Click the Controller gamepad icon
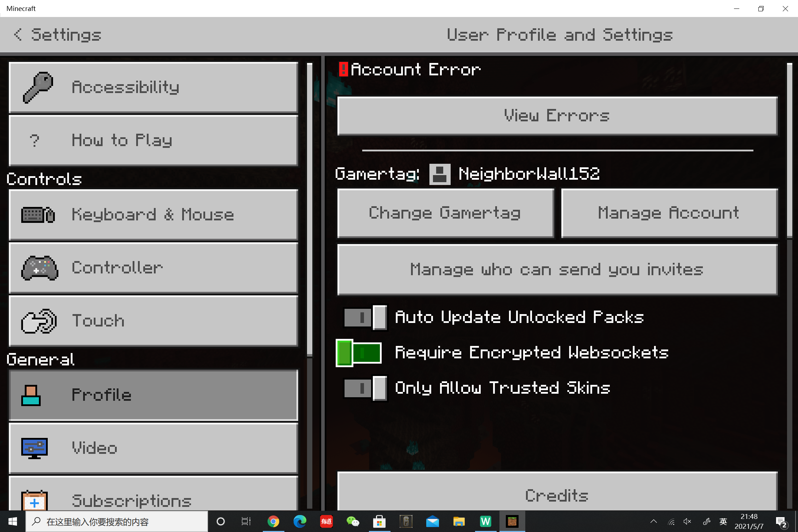Screen dimensions: 798x532 point(39,268)
